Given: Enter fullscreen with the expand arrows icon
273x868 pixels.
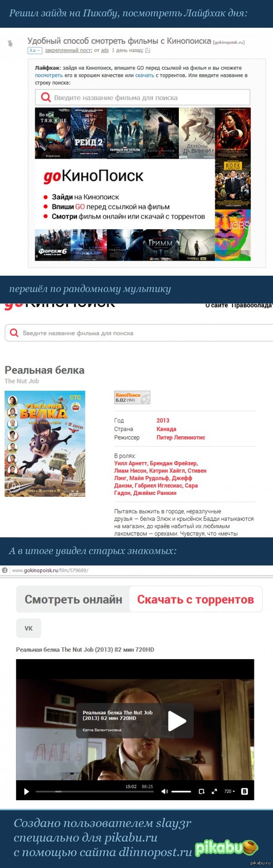Looking at the screenshot, I should point(214,792).
